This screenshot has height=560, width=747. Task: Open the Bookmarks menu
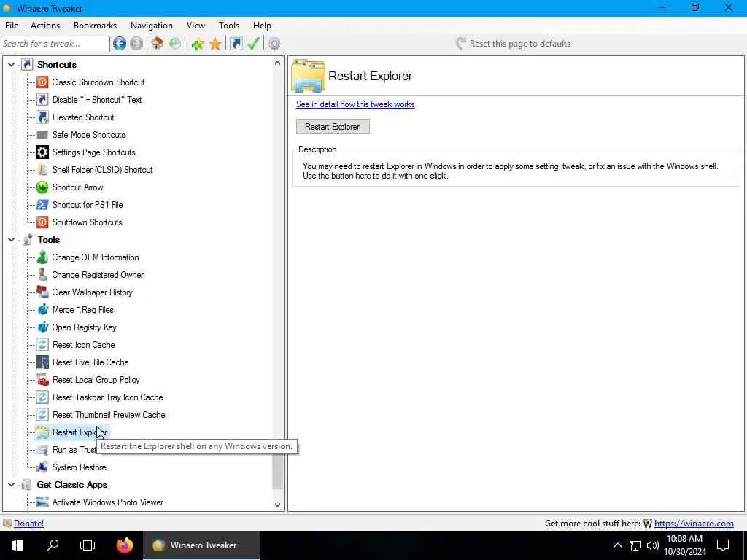96,26
